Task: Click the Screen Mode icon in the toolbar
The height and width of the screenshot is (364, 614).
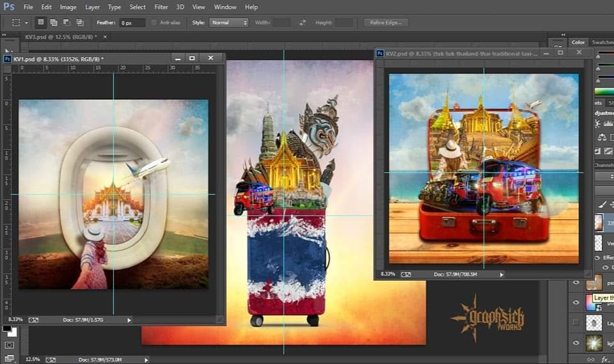Action: click(x=9, y=359)
